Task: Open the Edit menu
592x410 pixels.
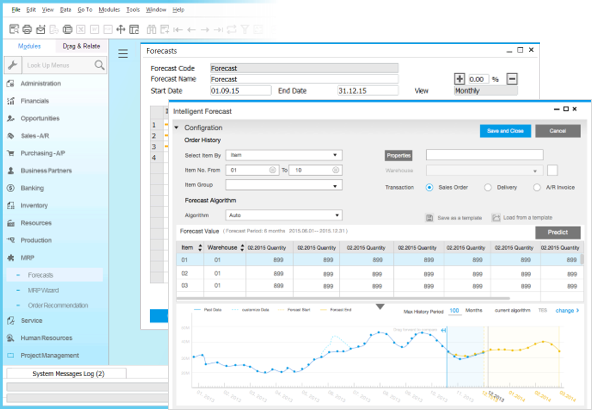Action: pos(31,9)
